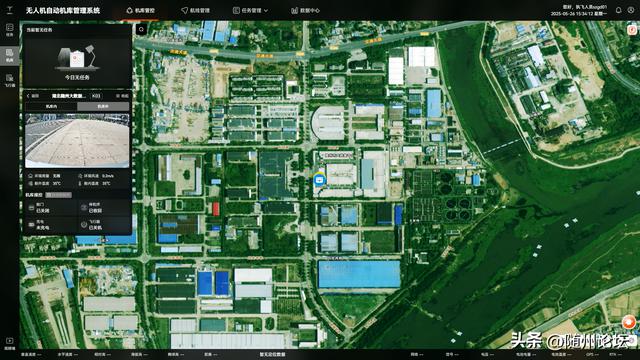This screenshot has width=640, height=360.
Task: Open the 机库管控 top menu
Action: click(x=141, y=10)
